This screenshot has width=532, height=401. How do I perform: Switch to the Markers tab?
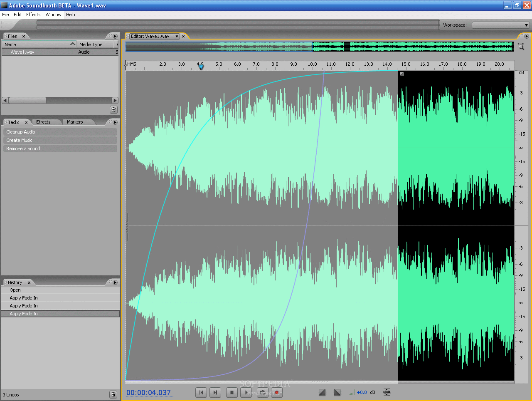[75, 122]
